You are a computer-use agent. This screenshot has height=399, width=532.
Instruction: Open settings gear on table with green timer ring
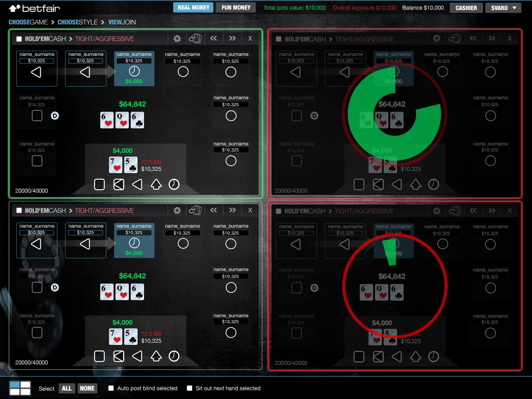tap(437, 39)
